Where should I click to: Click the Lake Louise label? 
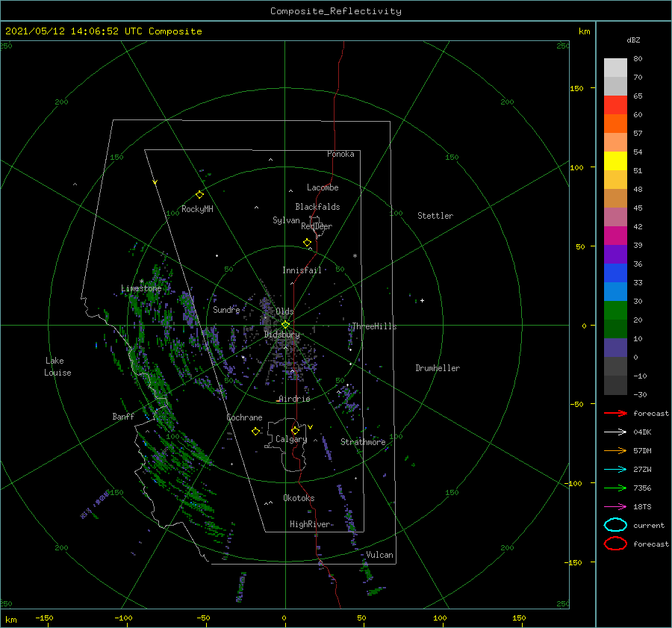(57, 367)
